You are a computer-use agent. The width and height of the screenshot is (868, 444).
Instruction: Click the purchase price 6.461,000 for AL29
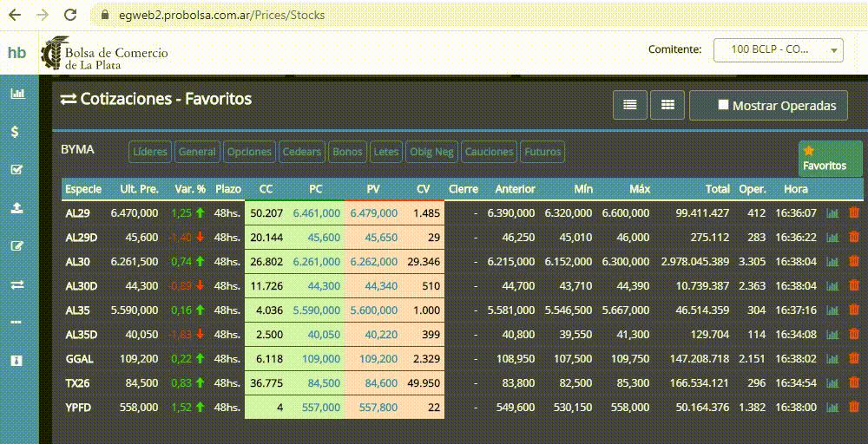point(316,212)
